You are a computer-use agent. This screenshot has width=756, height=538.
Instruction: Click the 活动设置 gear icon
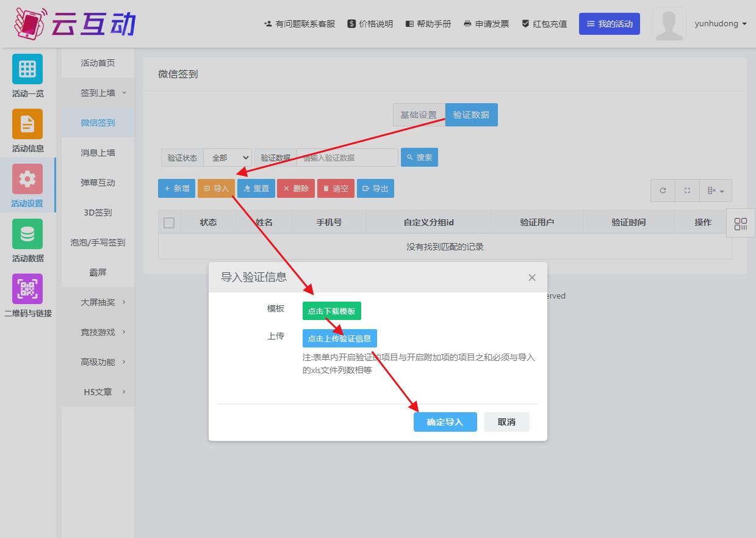[27, 179]
